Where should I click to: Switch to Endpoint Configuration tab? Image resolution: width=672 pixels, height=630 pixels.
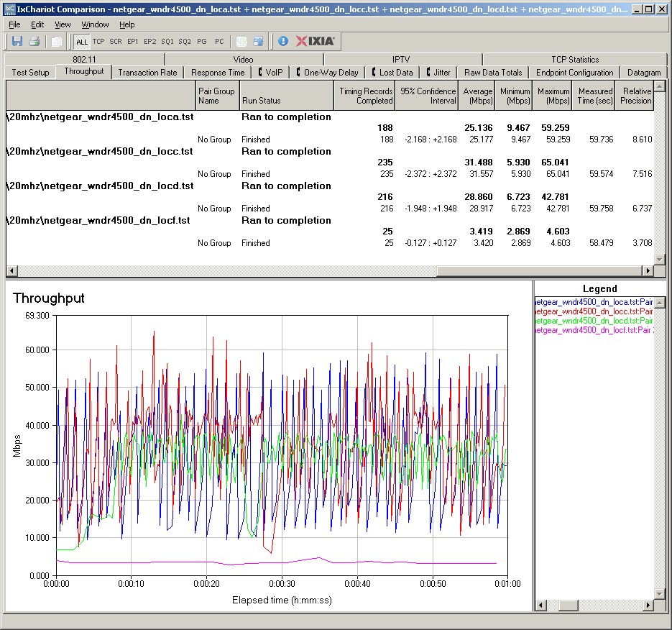pos(575,73)
